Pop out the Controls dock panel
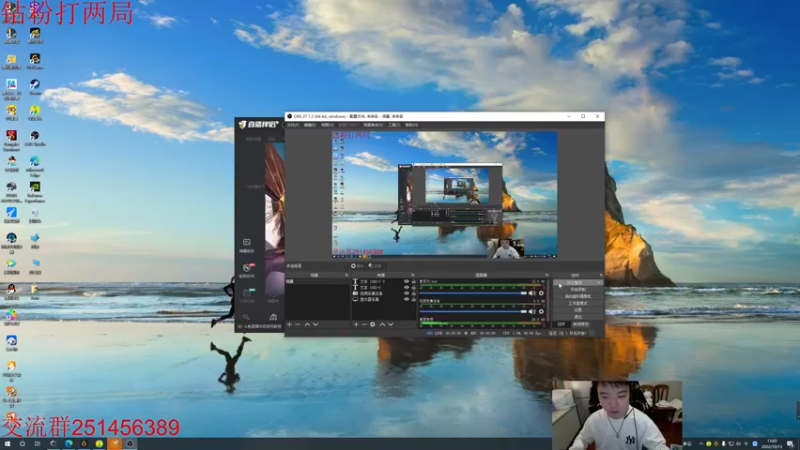The image size is (800, 450). click(601, 275)
